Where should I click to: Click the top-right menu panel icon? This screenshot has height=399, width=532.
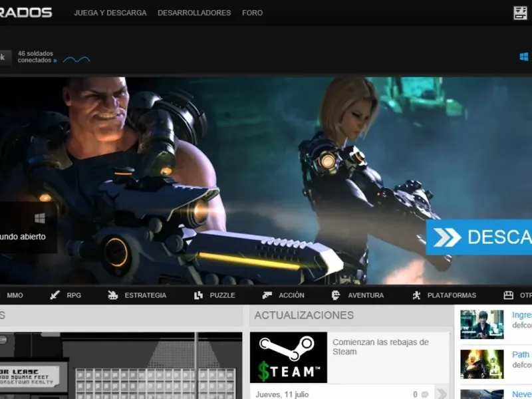520,13
